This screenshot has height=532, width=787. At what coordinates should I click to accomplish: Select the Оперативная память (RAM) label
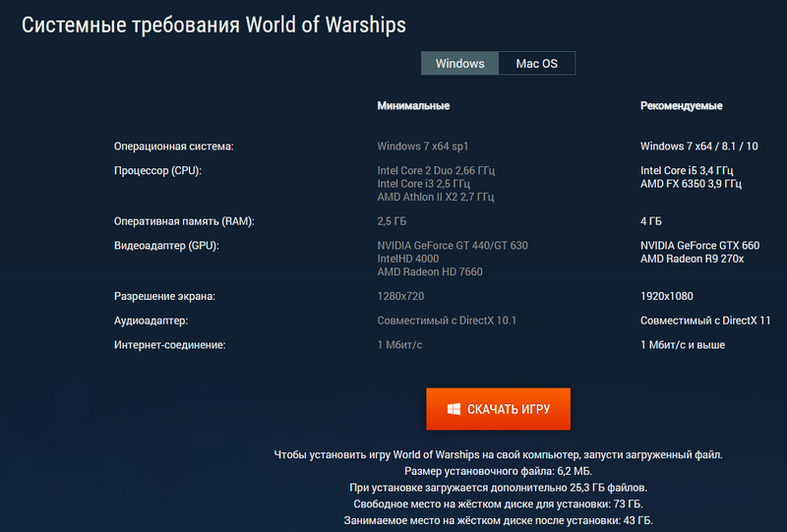184,221
